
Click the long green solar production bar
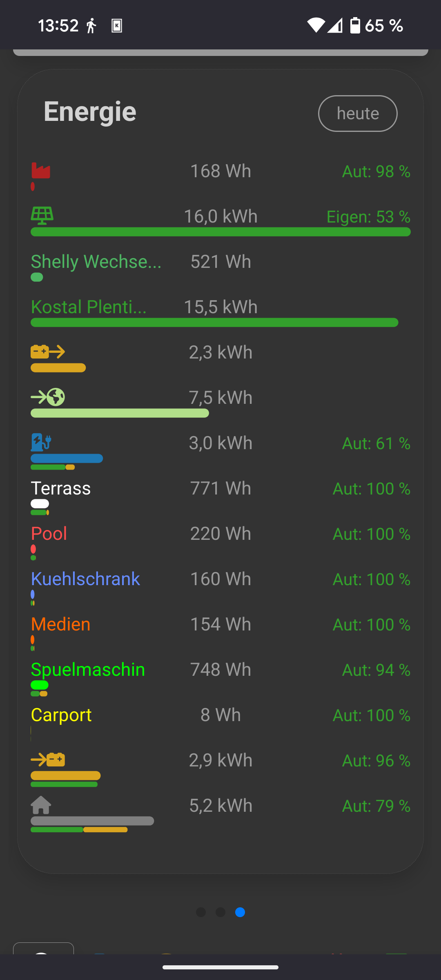coord(220,232)
